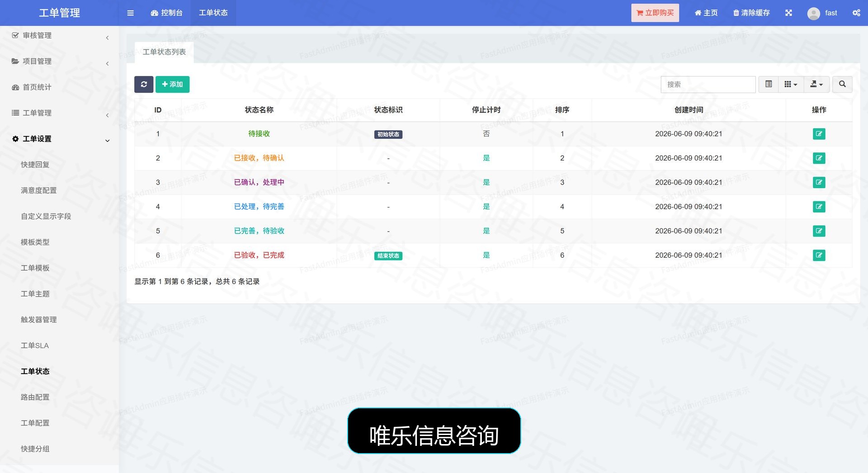This screenshot has width=868, height=473.
Task: Edit row 已完善，待验收 via edit icon
Action: tap(819, 231)
